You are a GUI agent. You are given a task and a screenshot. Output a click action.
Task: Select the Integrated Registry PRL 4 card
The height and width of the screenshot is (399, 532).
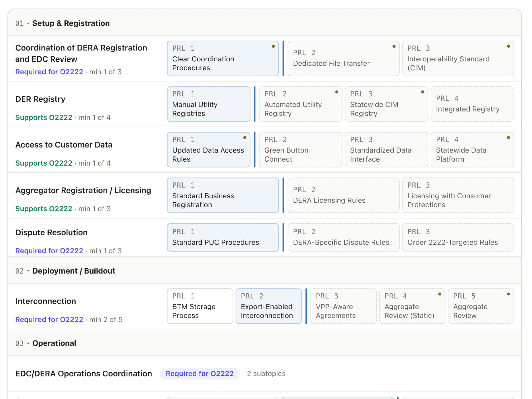point(472,104)
